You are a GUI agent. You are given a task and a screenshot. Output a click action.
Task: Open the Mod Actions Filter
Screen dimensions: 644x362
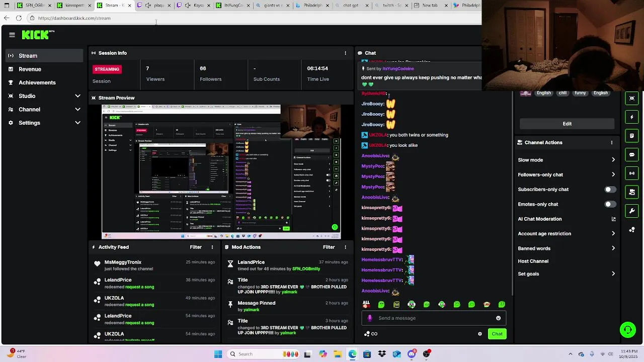tap(329, 247)
